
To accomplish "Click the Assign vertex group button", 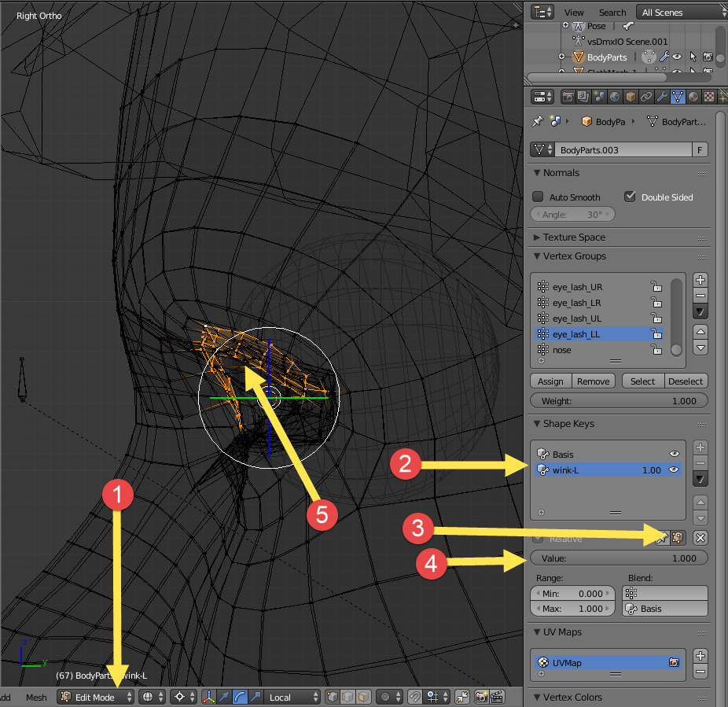I will 550,381.
